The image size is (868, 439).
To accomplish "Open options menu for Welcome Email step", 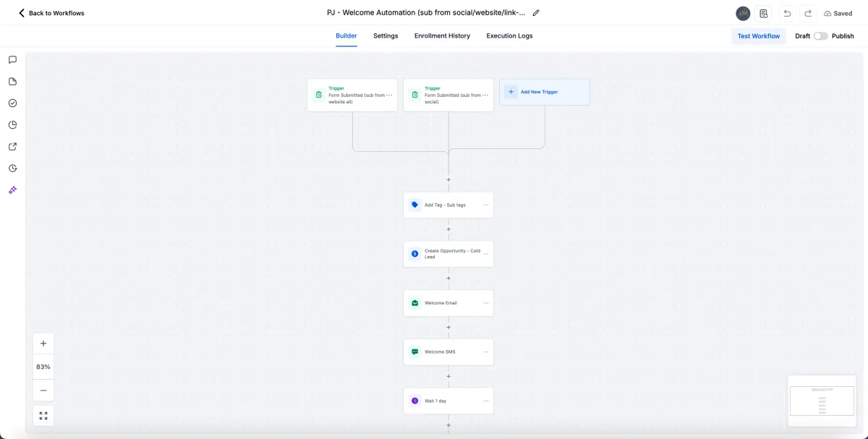I will tap(486, 303).
